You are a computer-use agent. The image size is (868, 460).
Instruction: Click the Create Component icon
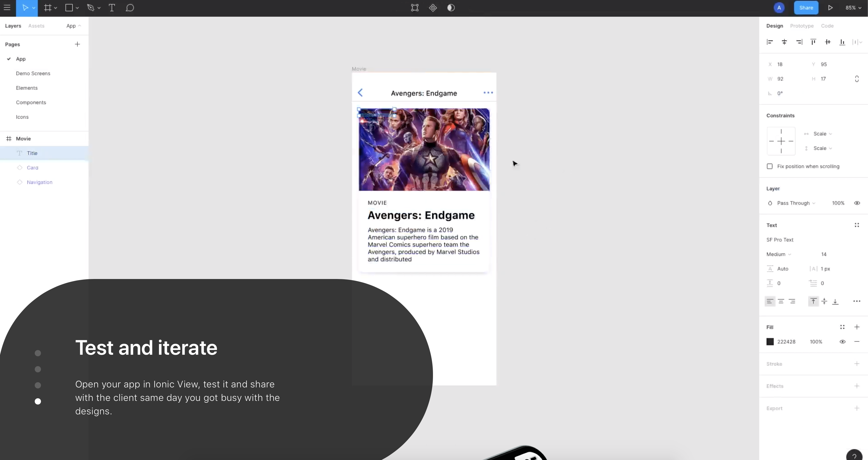[433, 8]
